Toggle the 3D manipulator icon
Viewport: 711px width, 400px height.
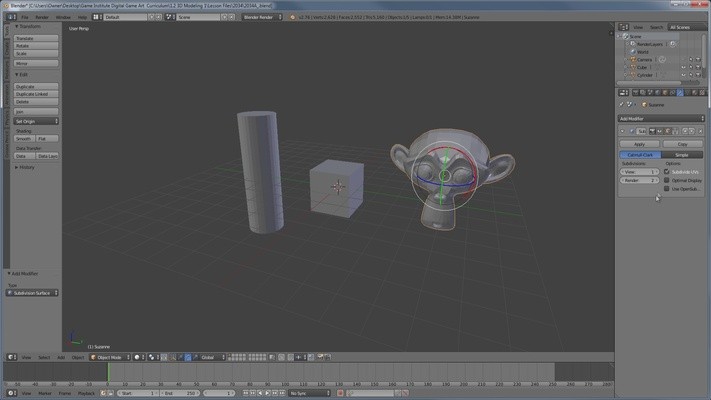tap(173, 357)
